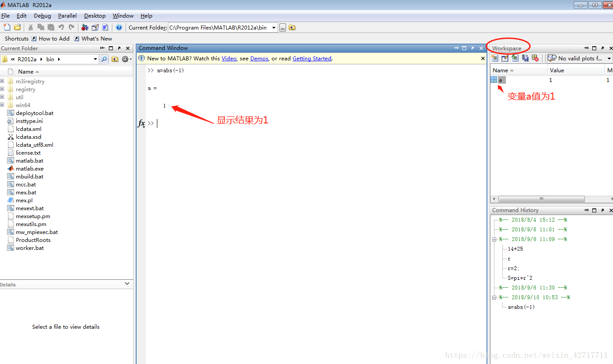
Task: Collapse the 2018/9/6 11:09 history session
Action: click(494, 239)
